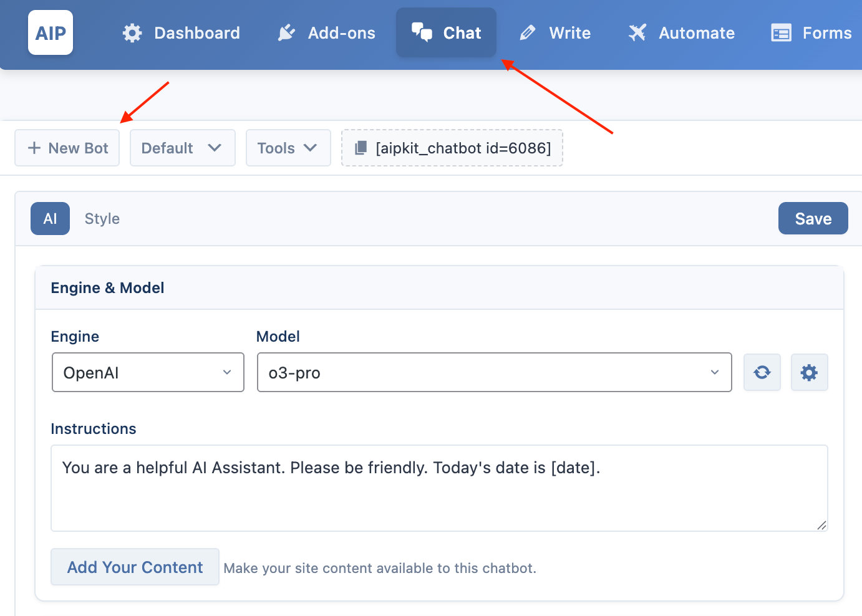Viewport: 862px width, 616px height.
Task: Click inside the Instructions text area
Action: tap(439, 488)
